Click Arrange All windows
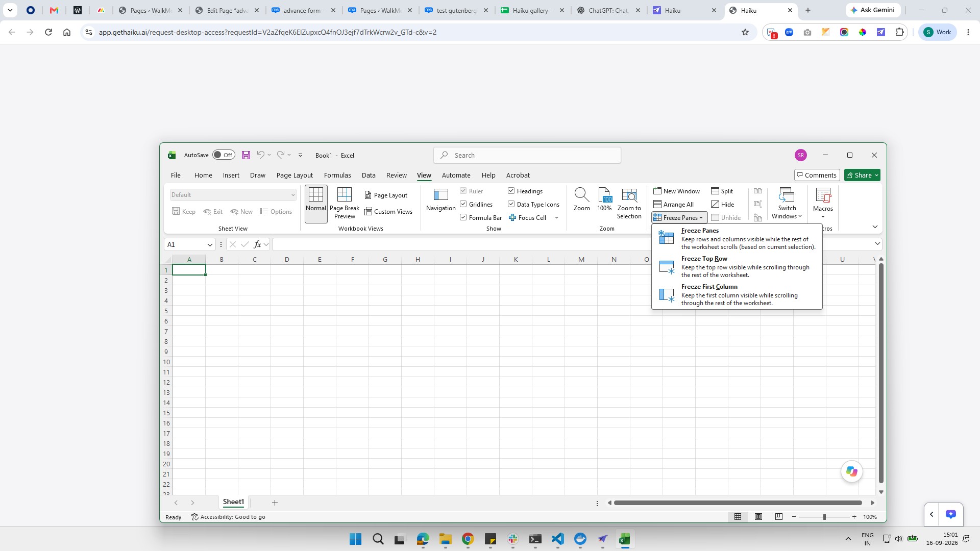980x551 pixels. point(673,204)
